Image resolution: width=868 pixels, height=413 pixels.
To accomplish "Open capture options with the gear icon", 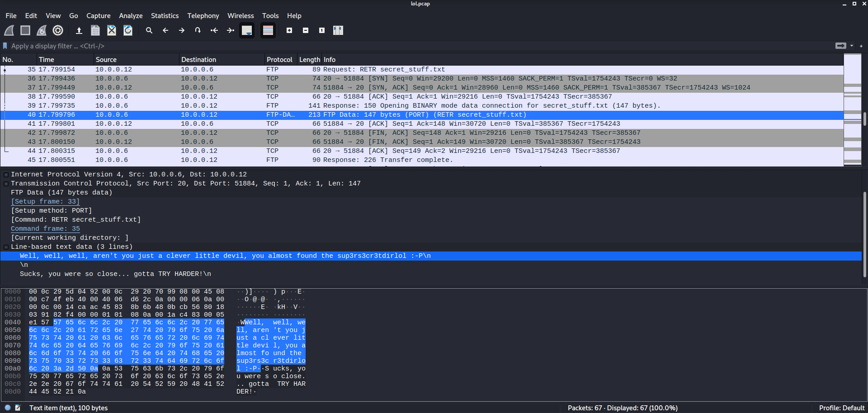I will pos(57,30).
